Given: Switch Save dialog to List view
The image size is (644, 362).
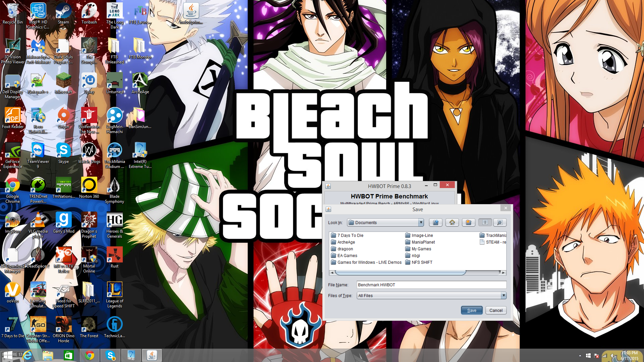Looking at the screenshot, I should pyautogui.click(x=485, y=223).
